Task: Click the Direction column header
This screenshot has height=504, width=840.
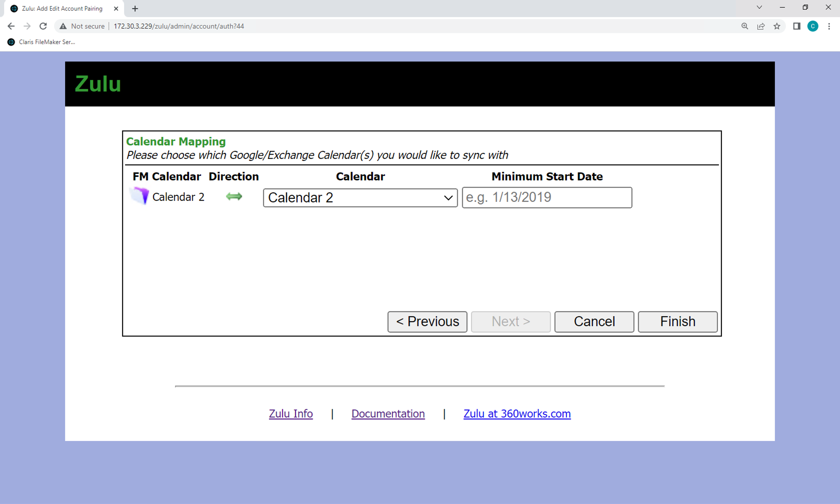Action: 233,177
